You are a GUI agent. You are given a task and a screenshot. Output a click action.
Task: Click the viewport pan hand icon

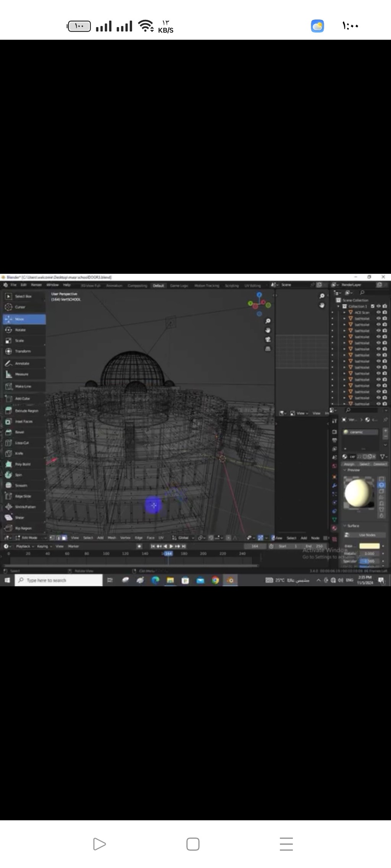[x=268, y=330]
